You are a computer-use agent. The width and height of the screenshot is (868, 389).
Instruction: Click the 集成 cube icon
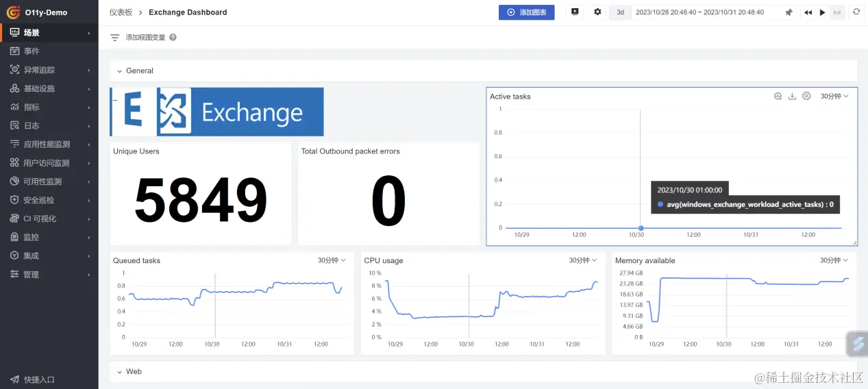[x=14, y=255]
